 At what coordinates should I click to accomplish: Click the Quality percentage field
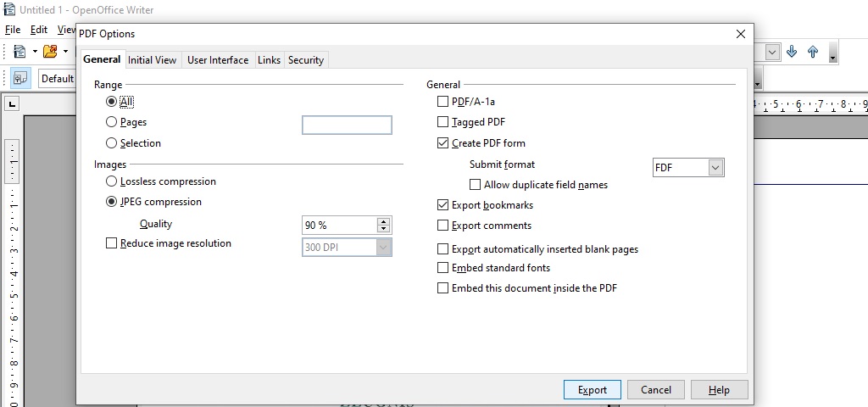coord(339,226)
